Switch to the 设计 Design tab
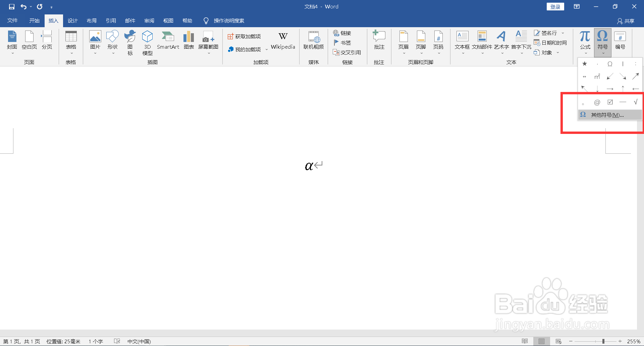644x346 pixels. [72, 21]
